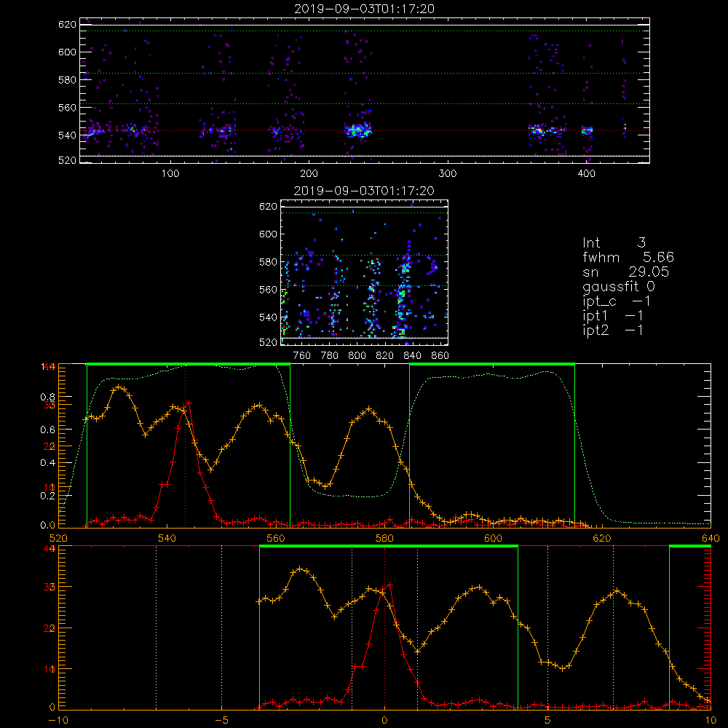Image resolution: width=728 pixels, height=728 pixels.
Task: Click the 'fwhm 5.66' readout
Action: [x=628, y=257]
